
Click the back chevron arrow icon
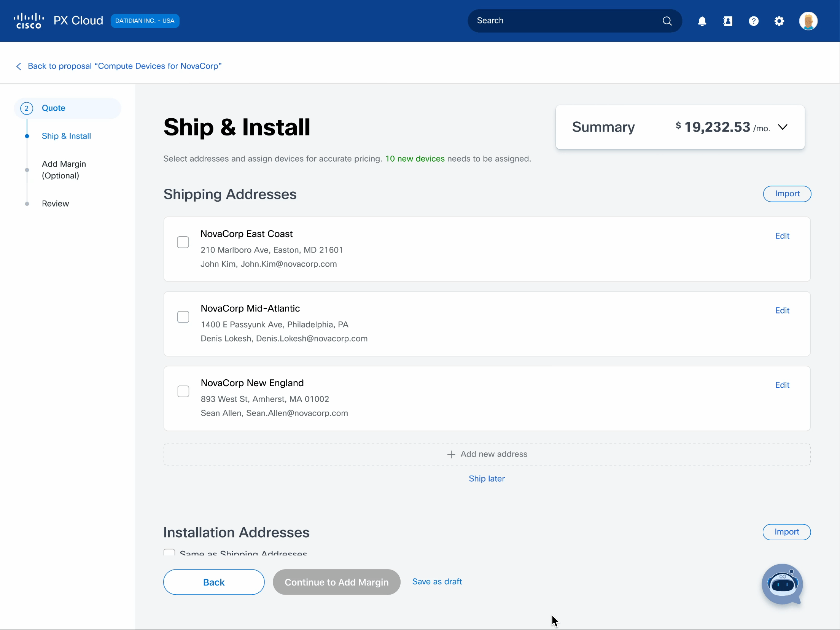(x=19, y=66)
